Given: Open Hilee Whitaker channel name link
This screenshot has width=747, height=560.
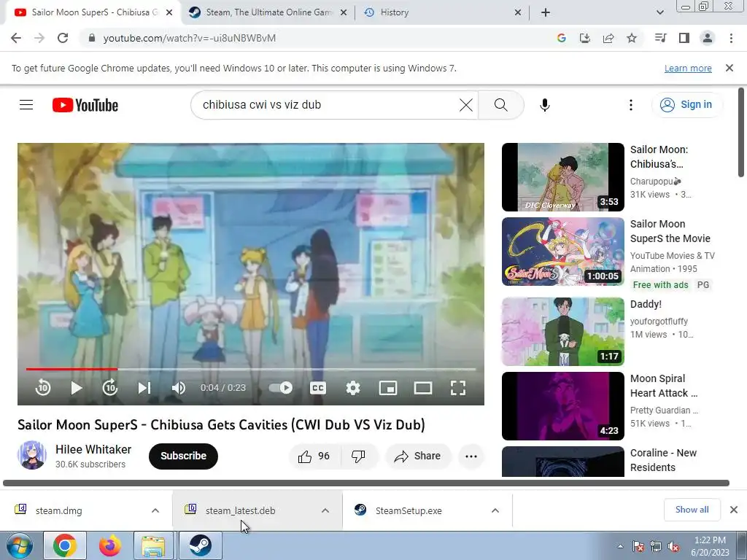Looking at the screenshot, I should (x=93, y=449).
